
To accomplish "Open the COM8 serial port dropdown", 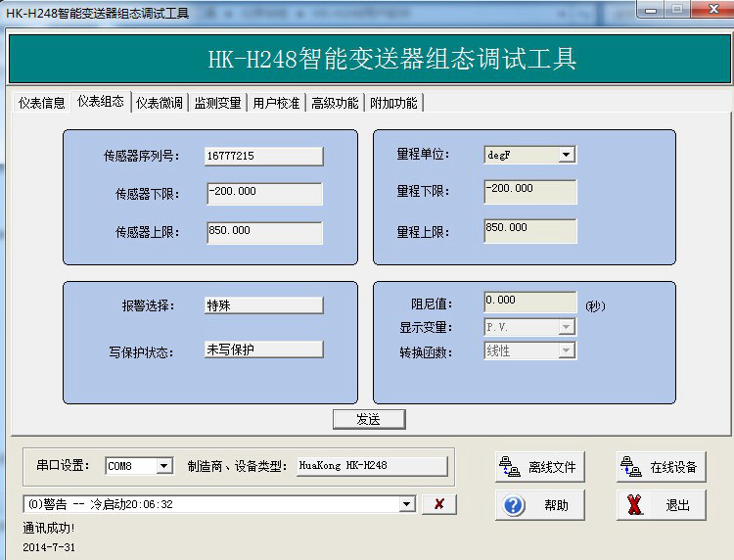I will click(x=163, y=466).
